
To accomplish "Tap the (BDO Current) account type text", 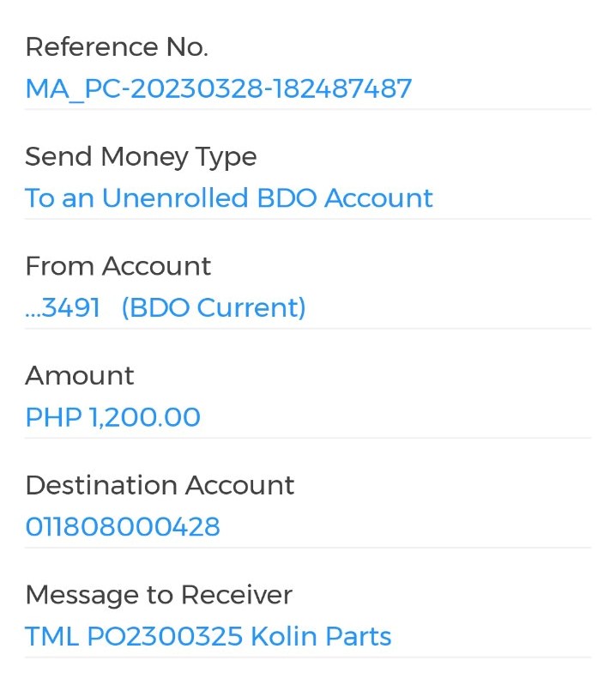I will 214,307.
